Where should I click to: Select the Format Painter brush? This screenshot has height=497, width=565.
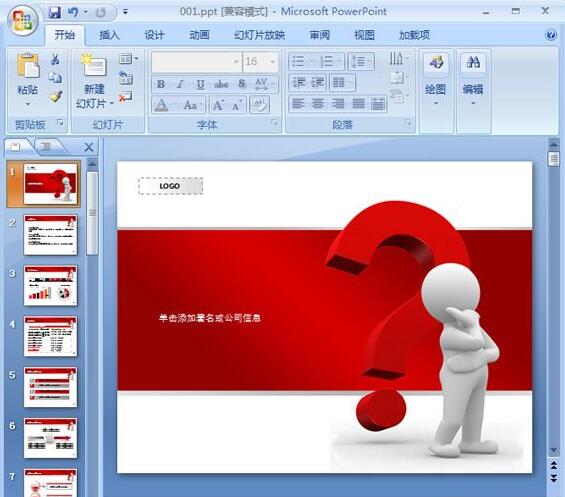point(55,96)
